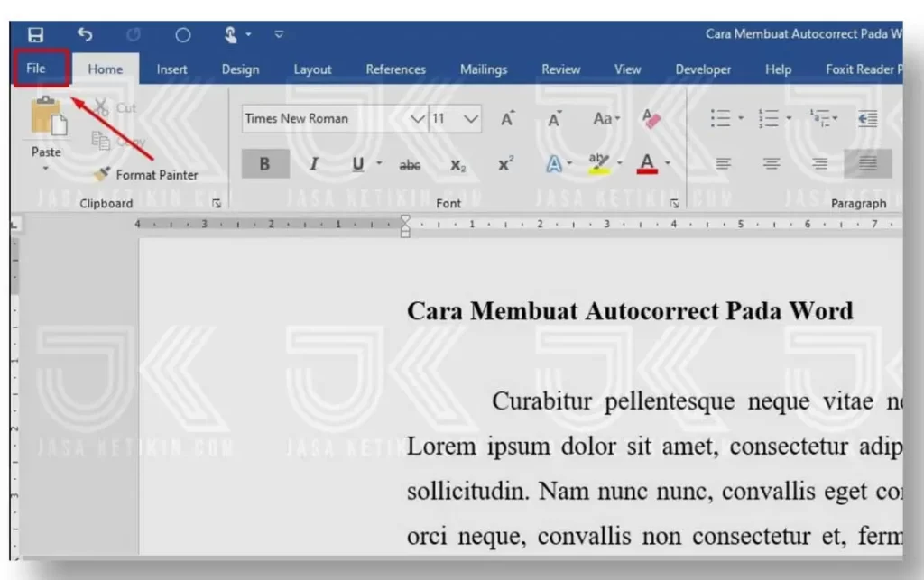Toggle Italic formatting
This screenshot has height=580, width=924.
pos(314,163)
